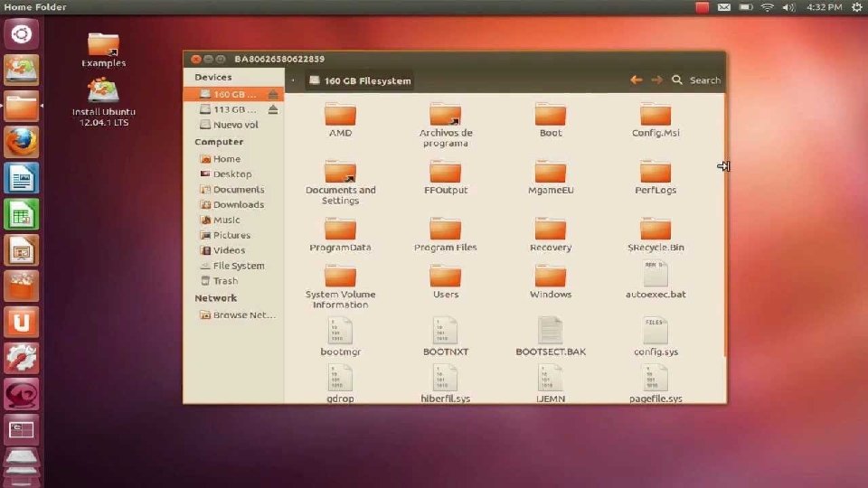Open Downloads in sidebar

(x=233, y=205)
